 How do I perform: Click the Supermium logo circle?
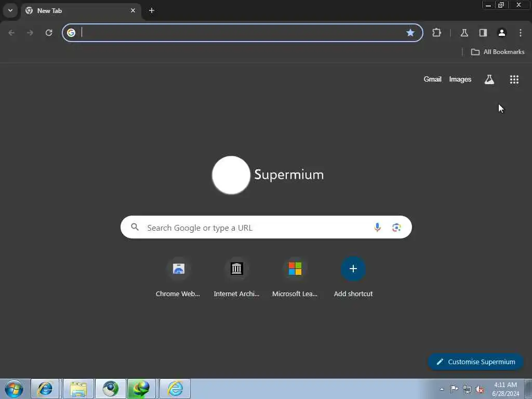click(231, 175)
